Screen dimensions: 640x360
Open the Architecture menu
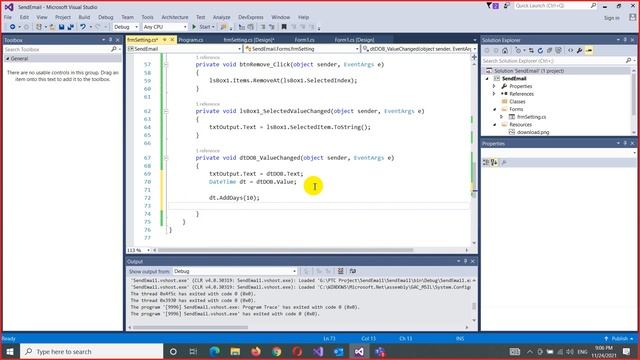click(175, 17)
